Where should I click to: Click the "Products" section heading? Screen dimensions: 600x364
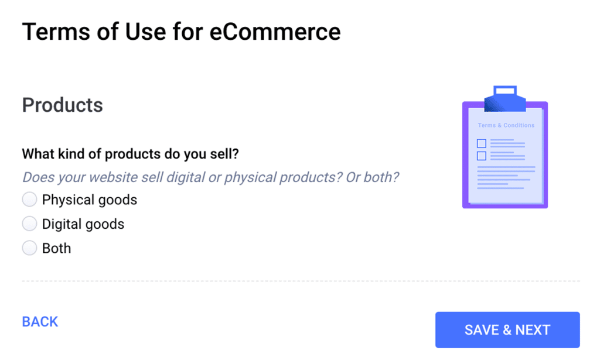click(x=62, y=105)
